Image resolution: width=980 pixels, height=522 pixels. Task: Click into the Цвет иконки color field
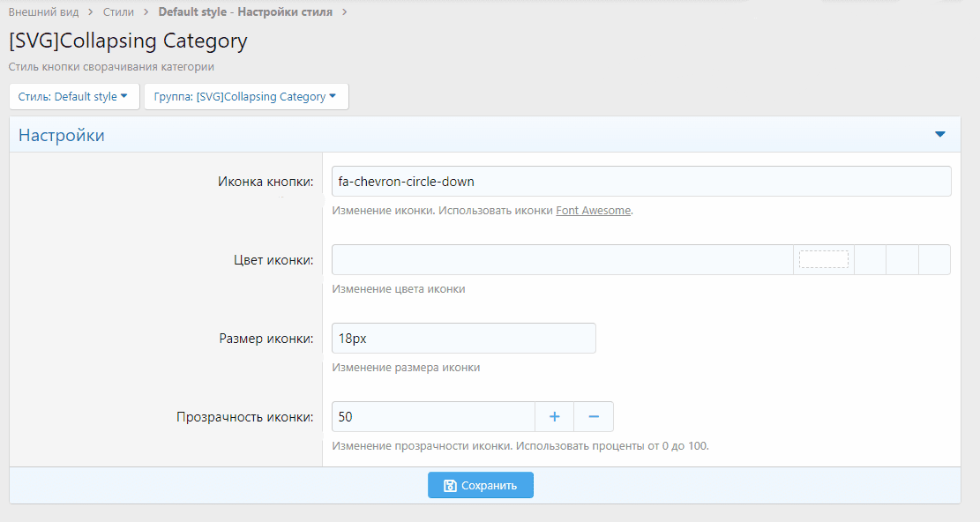tap(562, 260)
